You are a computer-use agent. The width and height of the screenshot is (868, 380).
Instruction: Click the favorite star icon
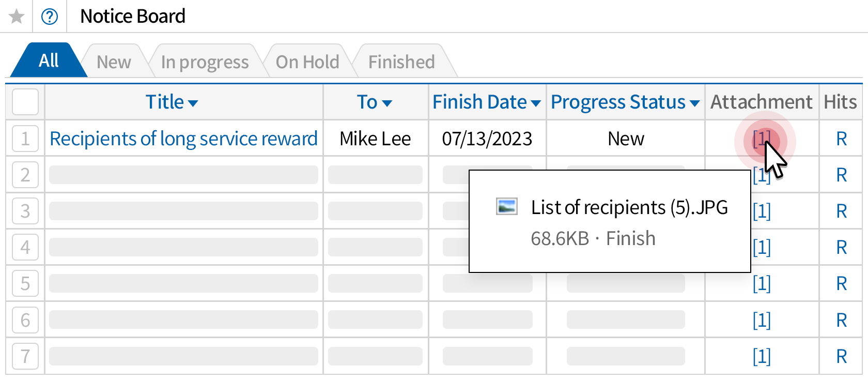pos(17,17)
